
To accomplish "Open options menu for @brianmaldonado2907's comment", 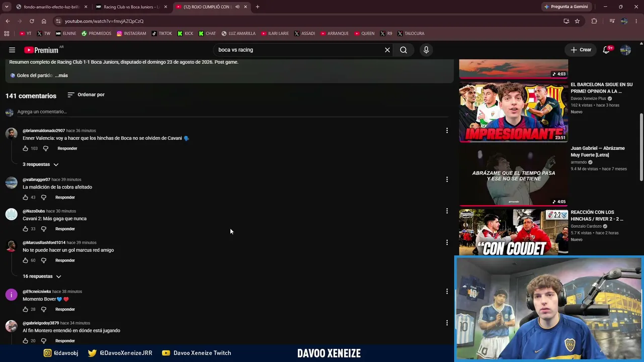I will 447,131.
